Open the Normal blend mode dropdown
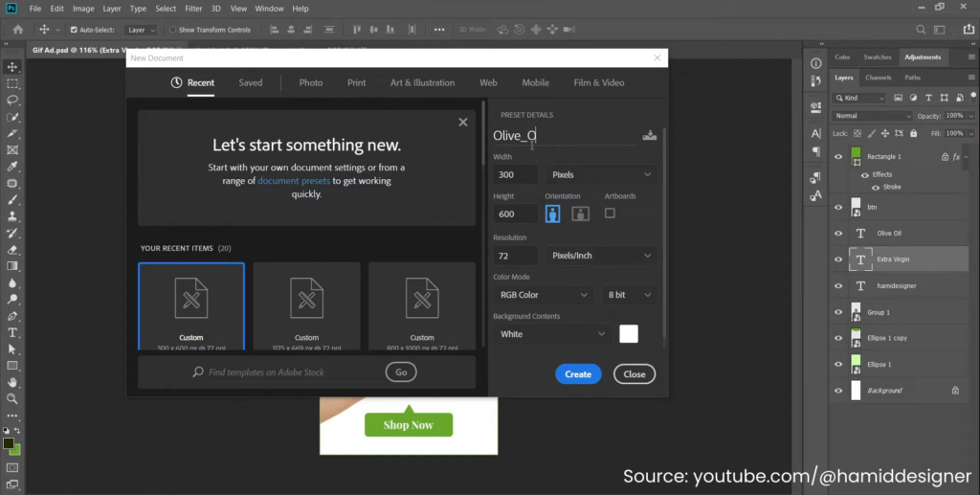This screenshot has width=980, height=495. coord(873,116)
